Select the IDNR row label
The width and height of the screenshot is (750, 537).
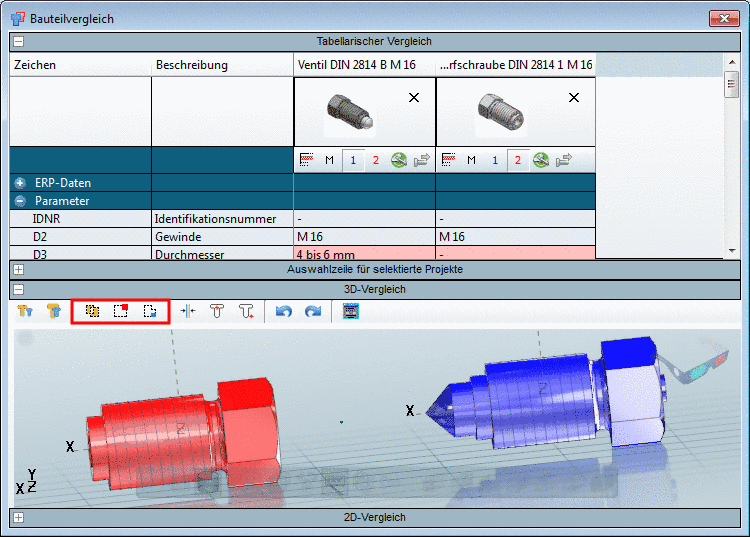46,219
